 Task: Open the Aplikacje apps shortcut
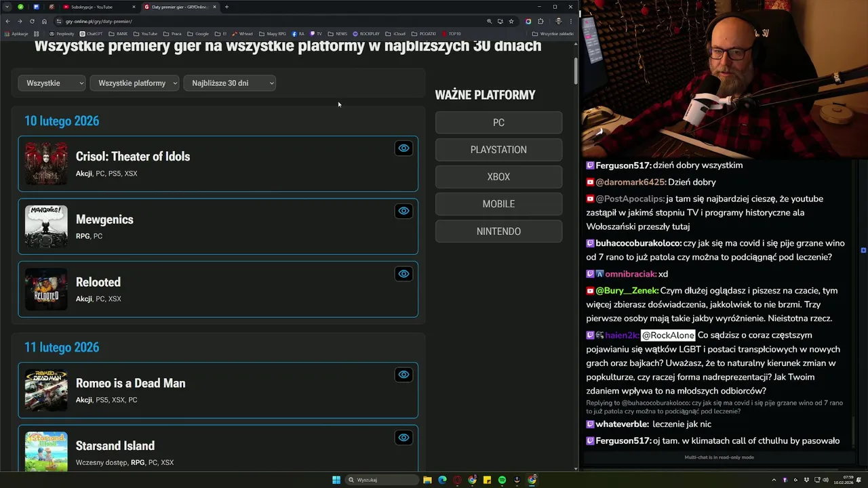coord(16,33)
